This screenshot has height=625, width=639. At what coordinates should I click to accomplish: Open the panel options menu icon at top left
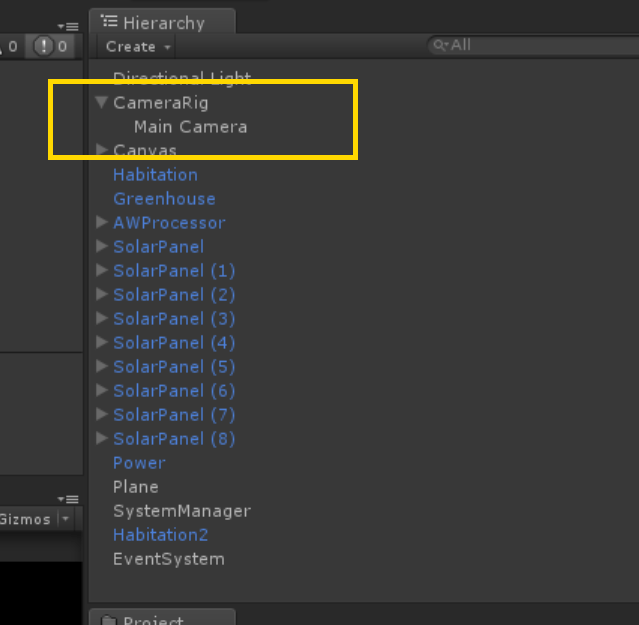pyautogui.click(x=68, y=26)
